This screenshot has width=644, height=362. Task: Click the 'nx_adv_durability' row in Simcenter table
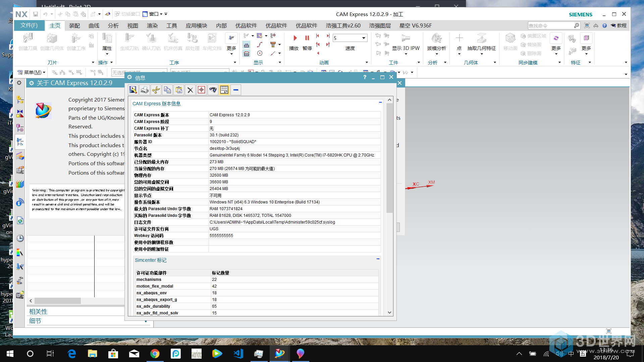(x=257, y=306)
